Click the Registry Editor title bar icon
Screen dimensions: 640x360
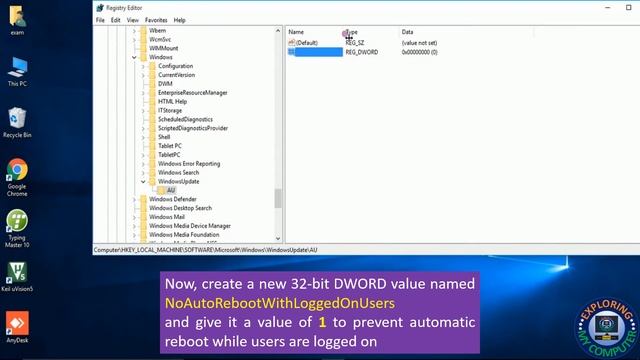point(100,8)
